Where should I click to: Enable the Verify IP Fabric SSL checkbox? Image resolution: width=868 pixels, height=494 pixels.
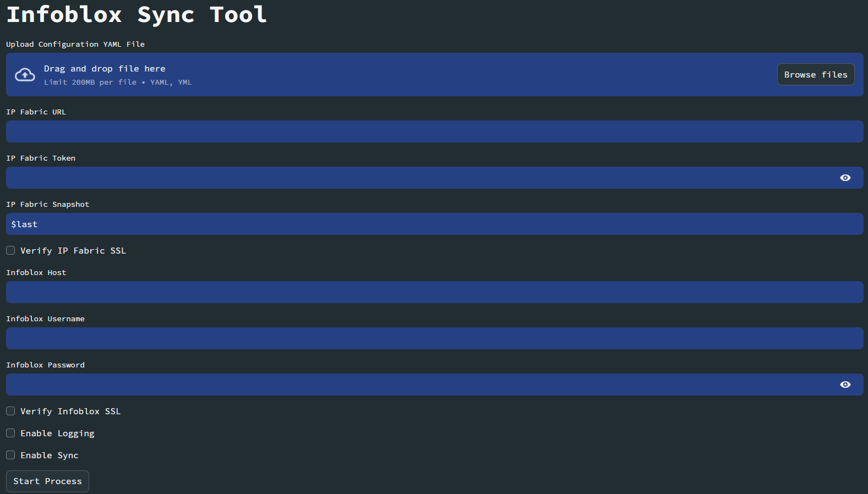[x=10, y=250]
